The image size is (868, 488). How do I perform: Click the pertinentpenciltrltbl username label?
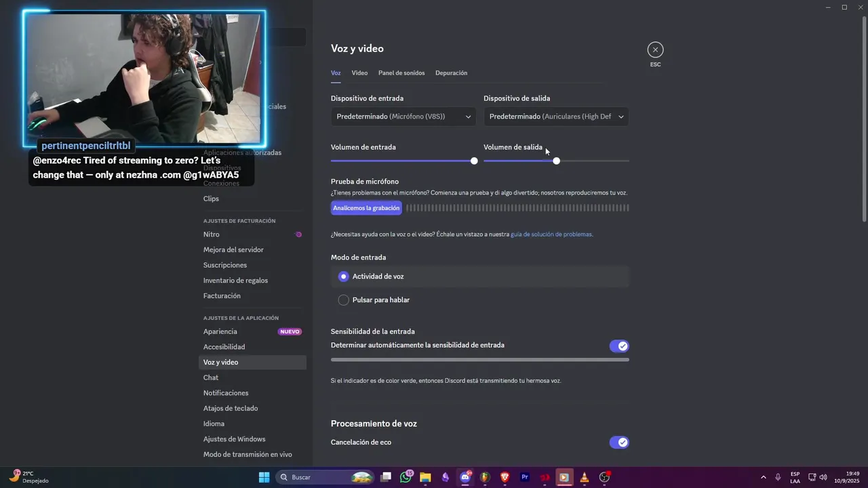(85, 146)
